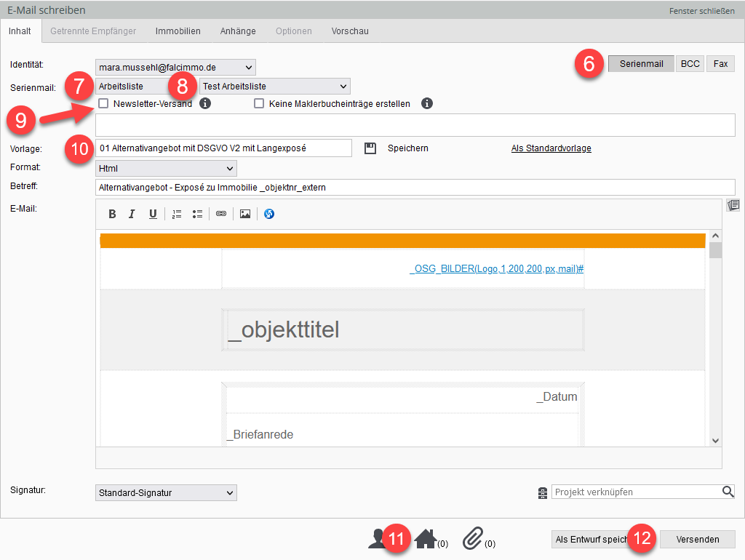Image resolution: width=745 pixels, height=560 pixels.
Task: Check Keine Maklerbucheinträge erstellen
Action: [x=259, y=104]
